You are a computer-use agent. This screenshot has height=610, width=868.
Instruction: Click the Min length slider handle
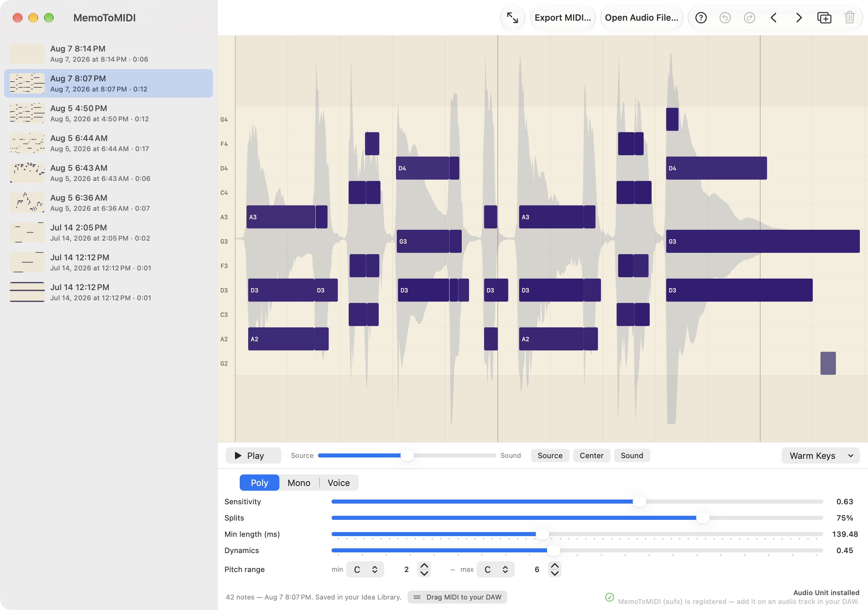542,534
